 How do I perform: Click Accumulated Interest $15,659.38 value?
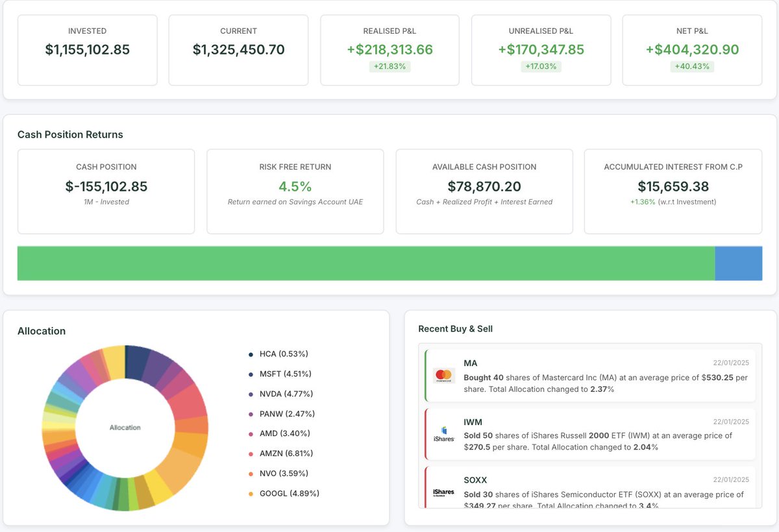[673, 187]
